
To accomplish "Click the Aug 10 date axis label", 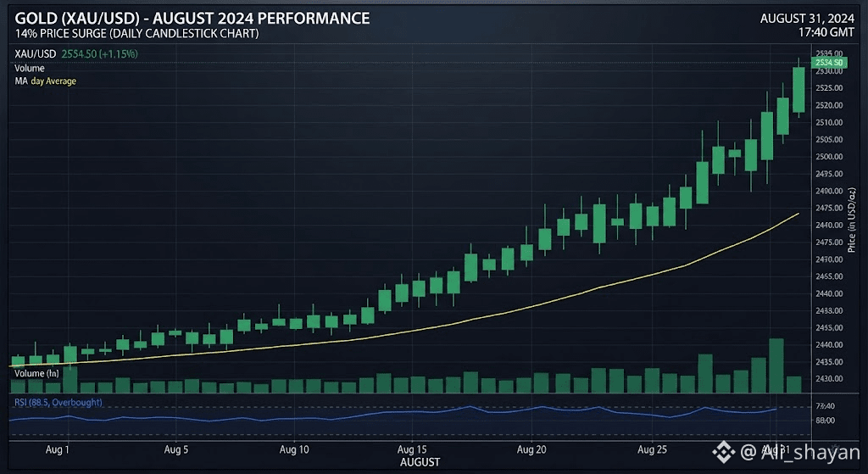I will tap(294, 449).
